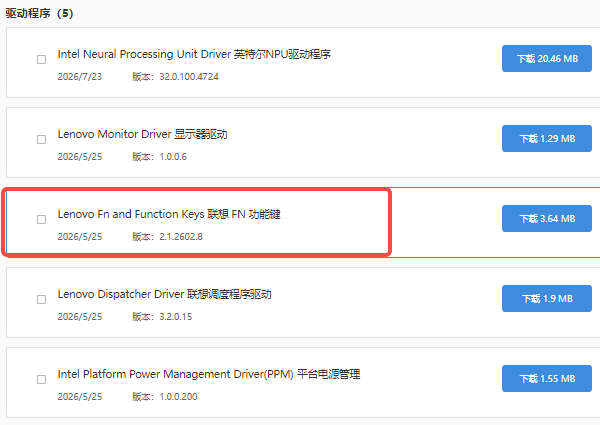Screen dimensions: 600x425
Task: Click the 驱动程序 (5) section heading
Action: coord(39,13)
